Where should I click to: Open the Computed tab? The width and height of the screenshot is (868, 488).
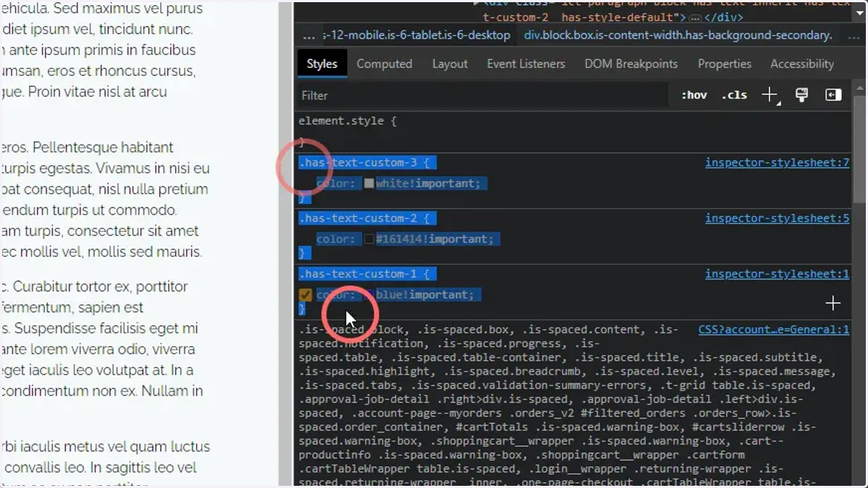tap(384, 64)
